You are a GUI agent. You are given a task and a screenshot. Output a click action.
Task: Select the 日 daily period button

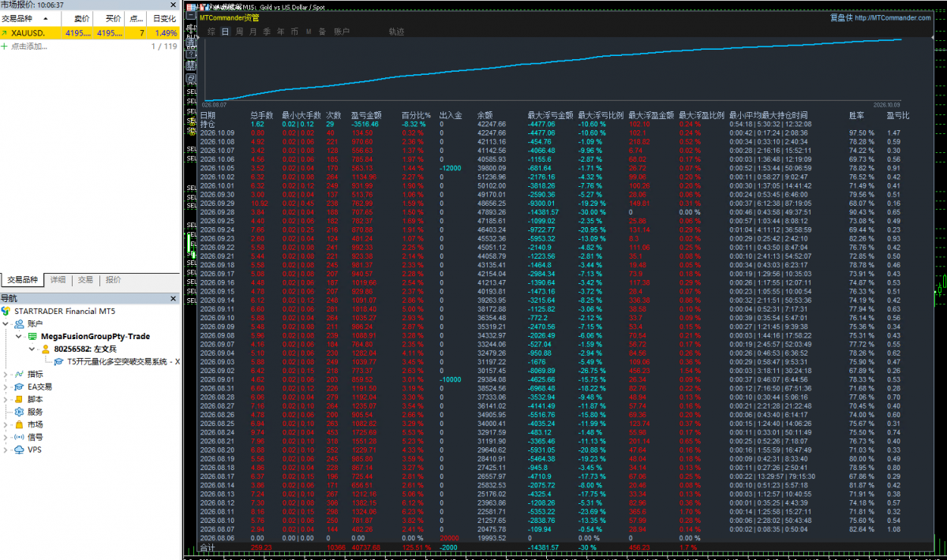pyautogui.click(x=226, y=32)
